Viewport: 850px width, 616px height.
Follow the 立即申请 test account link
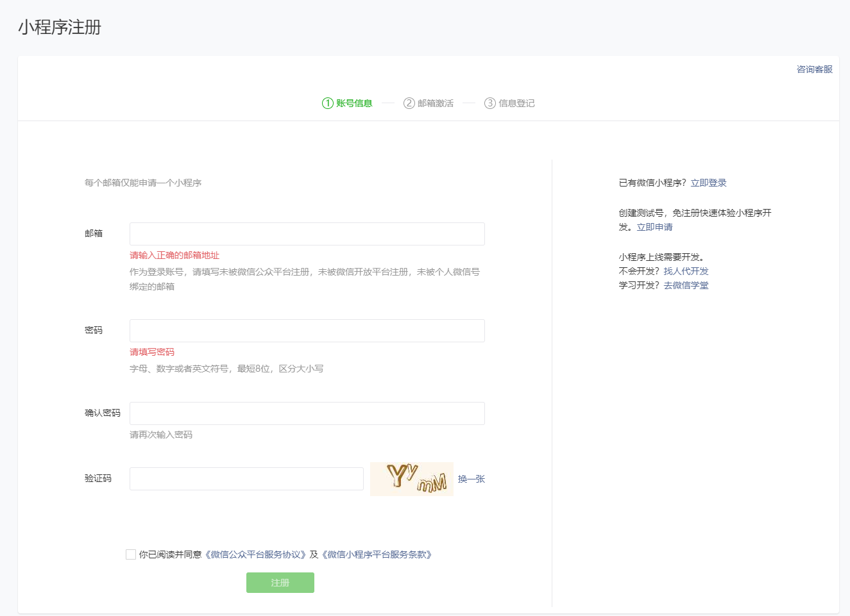tap(654, 227)
